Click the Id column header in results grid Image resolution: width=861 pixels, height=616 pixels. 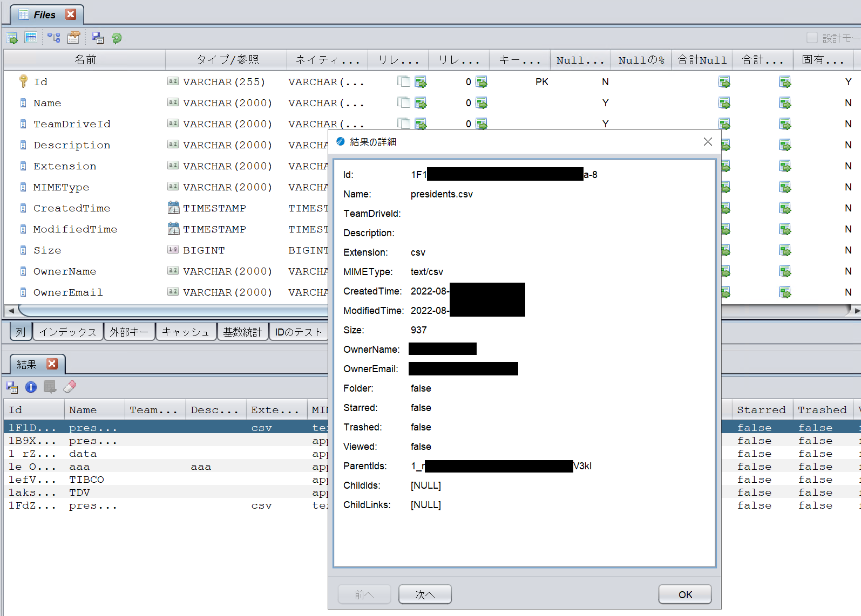pos(34,410)
